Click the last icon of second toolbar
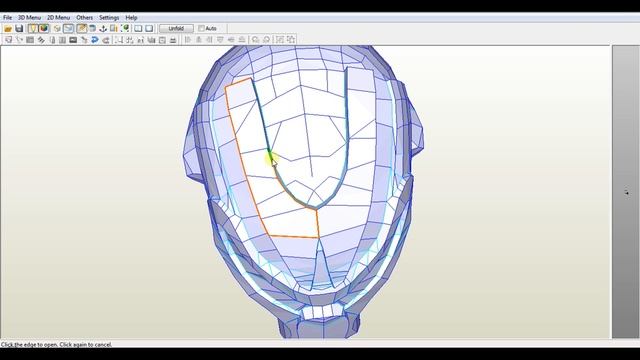This screenshot has width=640, height=360. (x=291, y=40)
